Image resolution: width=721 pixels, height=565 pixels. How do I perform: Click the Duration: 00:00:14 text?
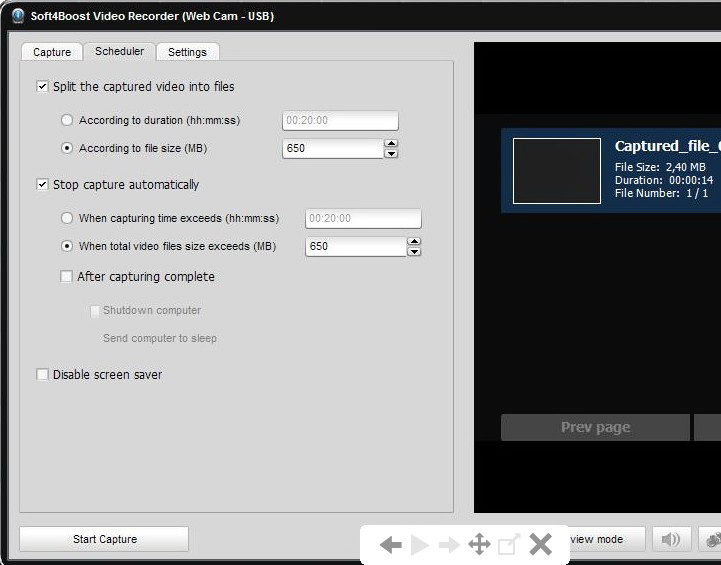click(664, 180)
